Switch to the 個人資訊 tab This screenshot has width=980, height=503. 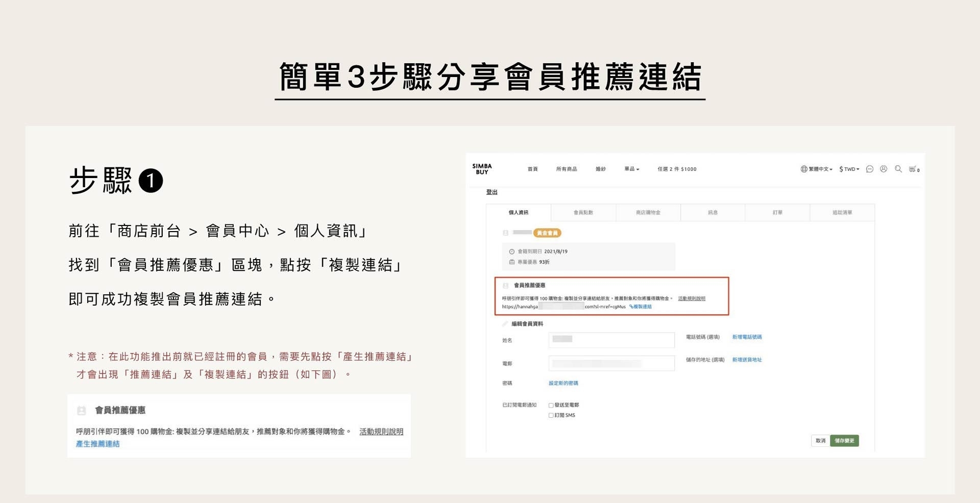[519, 212]
